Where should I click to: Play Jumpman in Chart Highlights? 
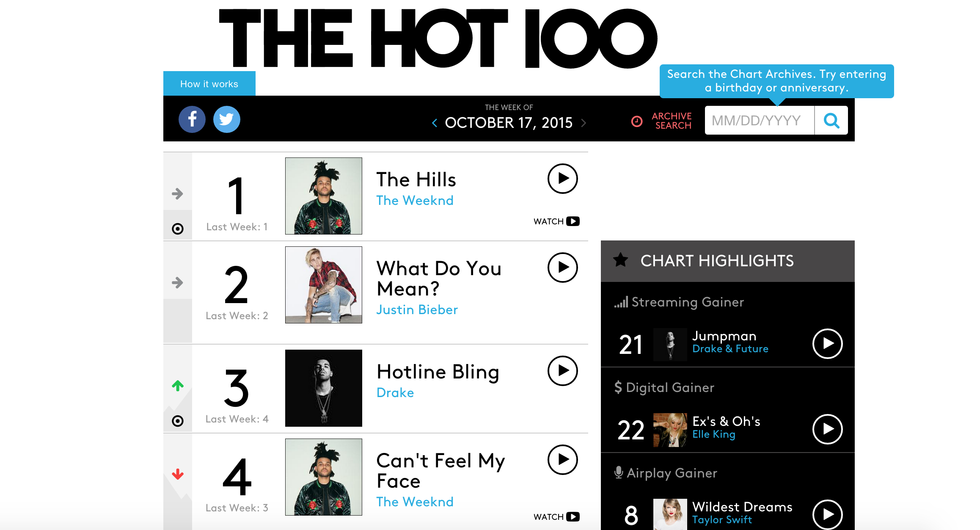point(828,344)
